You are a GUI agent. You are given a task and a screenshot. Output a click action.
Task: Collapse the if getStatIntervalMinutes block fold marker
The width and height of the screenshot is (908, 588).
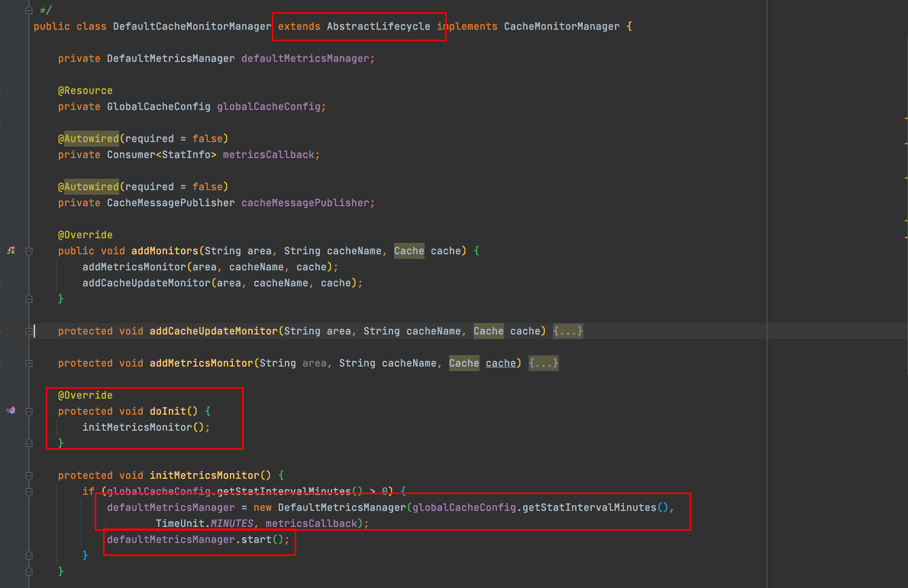(x=29, y=492)
